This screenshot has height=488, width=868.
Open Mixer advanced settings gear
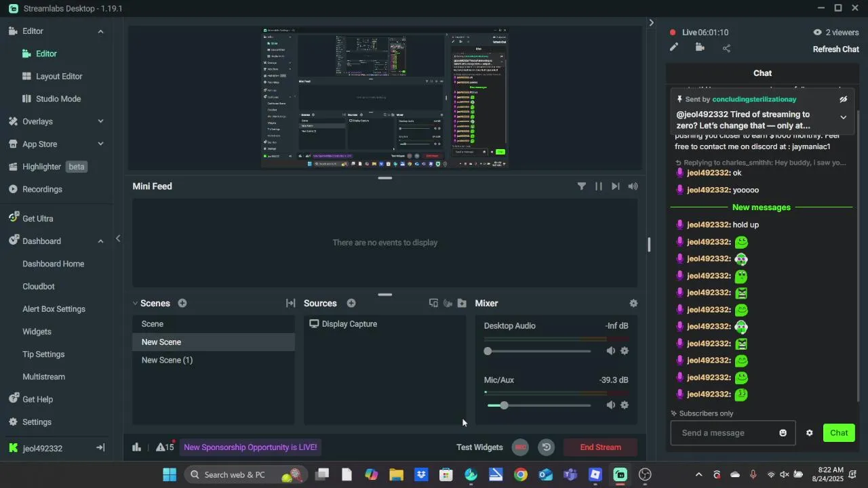click(633, 304)
